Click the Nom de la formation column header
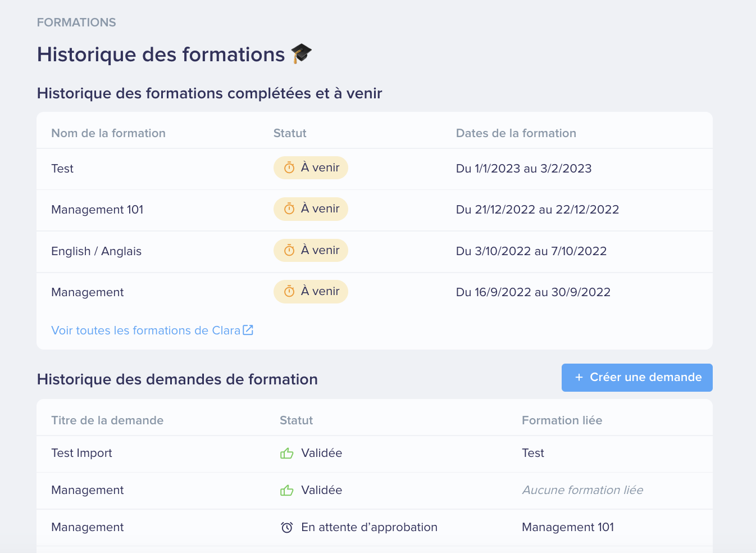The width and height of the screenshot is (756, 553). tap(108, 133)
